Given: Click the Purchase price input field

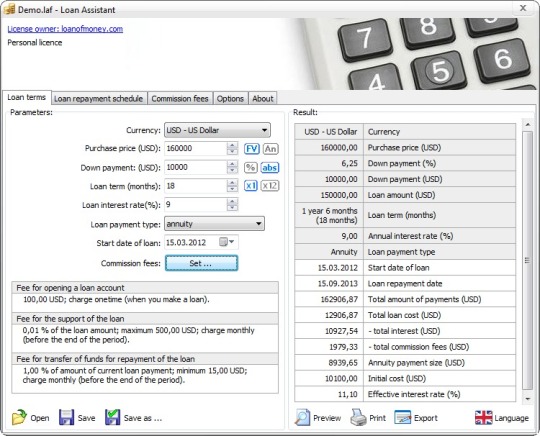Looking at the screenshot, I should [x=196, y=148].
